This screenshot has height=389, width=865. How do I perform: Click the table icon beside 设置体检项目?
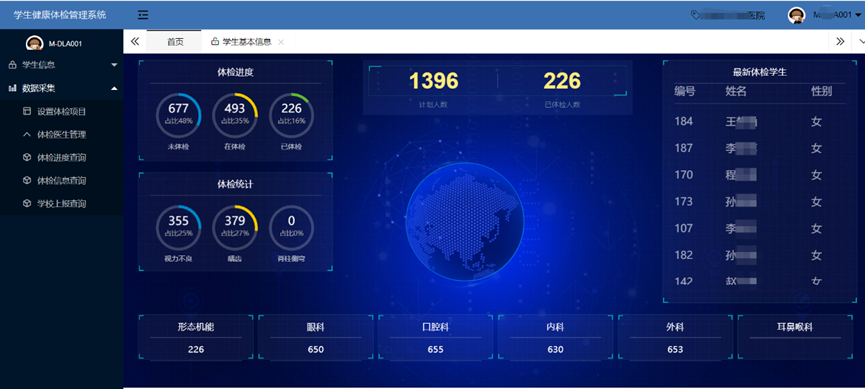26,111
